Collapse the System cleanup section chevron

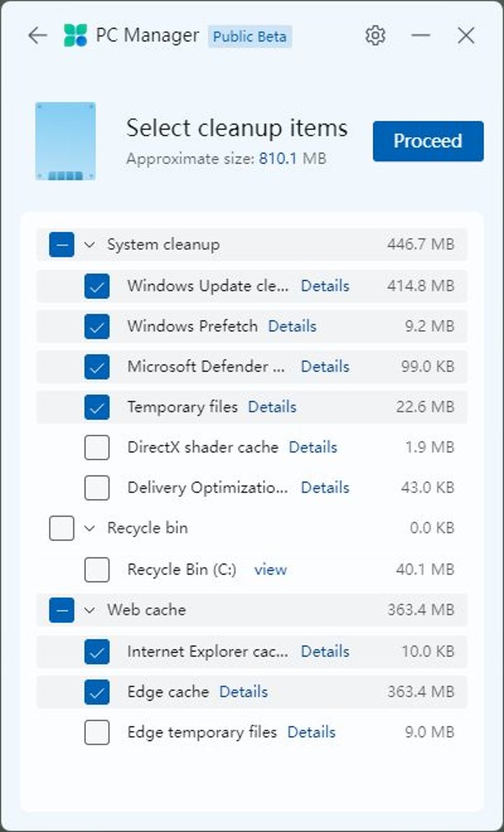click(89, 244)
